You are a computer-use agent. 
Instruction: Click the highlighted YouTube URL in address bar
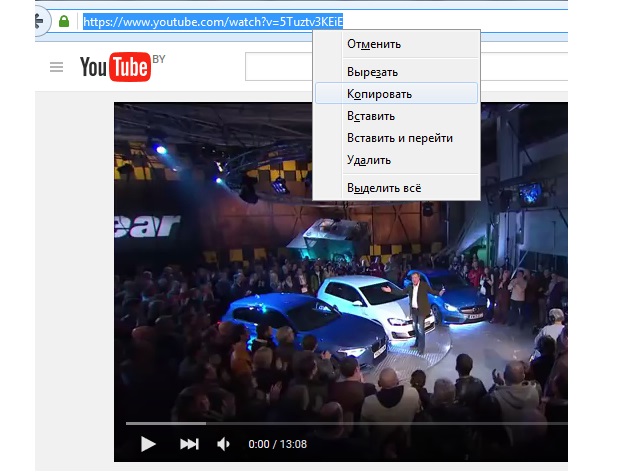(x=213, y=21)
